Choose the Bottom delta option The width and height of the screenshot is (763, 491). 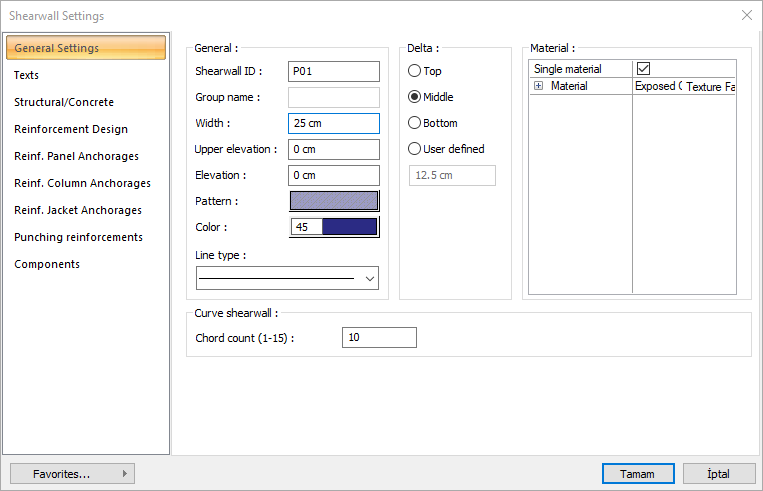(415, 124)
